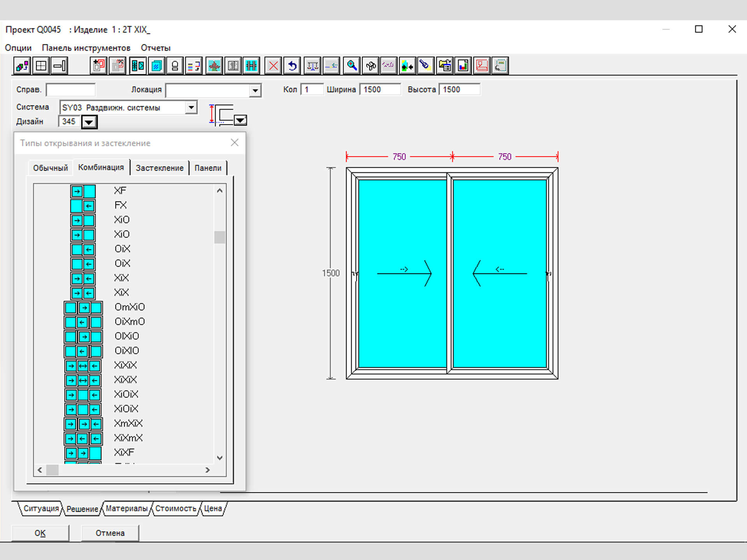Viewport: 747px width, 560px height.
Task: Open the Локация dropdown
Action: coord(255,91)
